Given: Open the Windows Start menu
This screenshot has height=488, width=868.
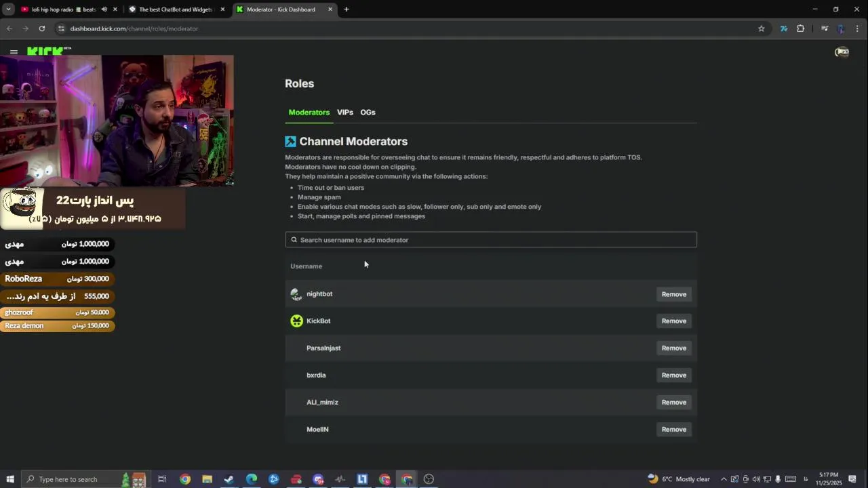Looking at the screenshot, I should click(x=10, y=479).
